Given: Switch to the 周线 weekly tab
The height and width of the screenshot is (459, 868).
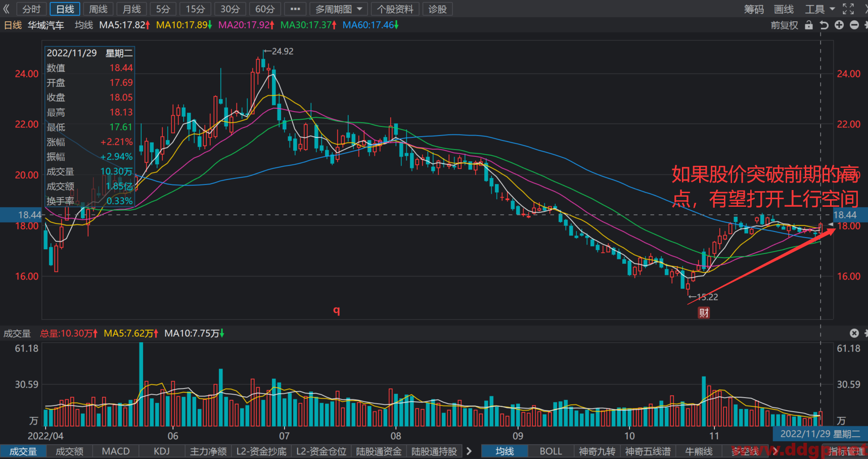Looking at the screenshot, I should click(98, 9).
